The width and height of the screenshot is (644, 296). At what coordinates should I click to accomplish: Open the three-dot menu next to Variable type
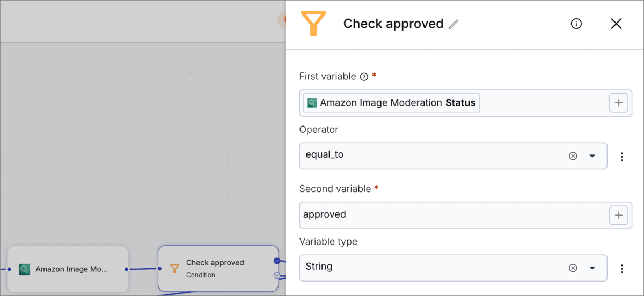click(622, 269)
